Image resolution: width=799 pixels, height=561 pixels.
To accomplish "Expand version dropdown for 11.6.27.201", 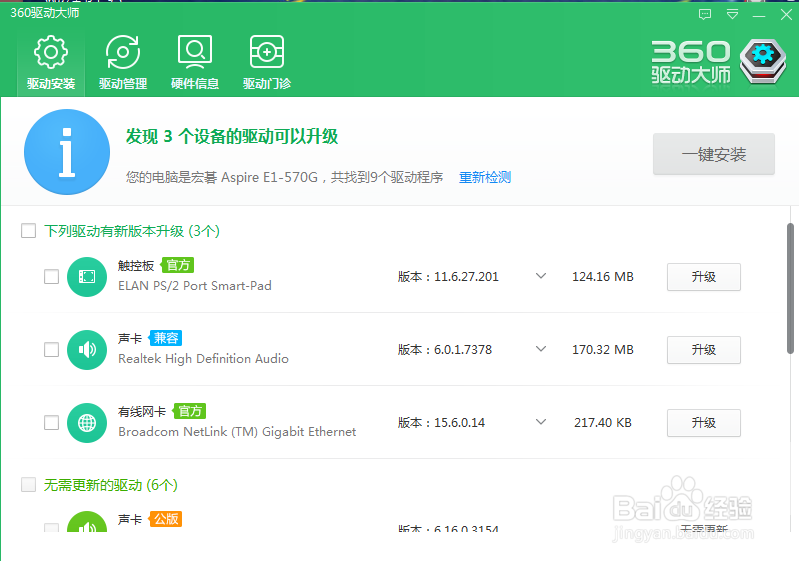I will pyautogui.click(x=541, y=276).
